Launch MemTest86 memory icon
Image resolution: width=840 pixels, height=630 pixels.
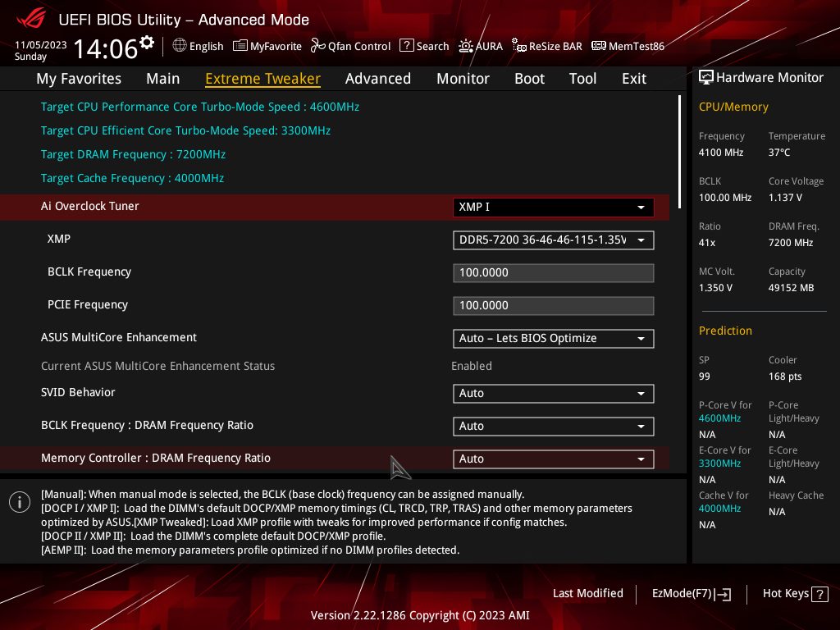pyautogui.click(x=598, y=46)
